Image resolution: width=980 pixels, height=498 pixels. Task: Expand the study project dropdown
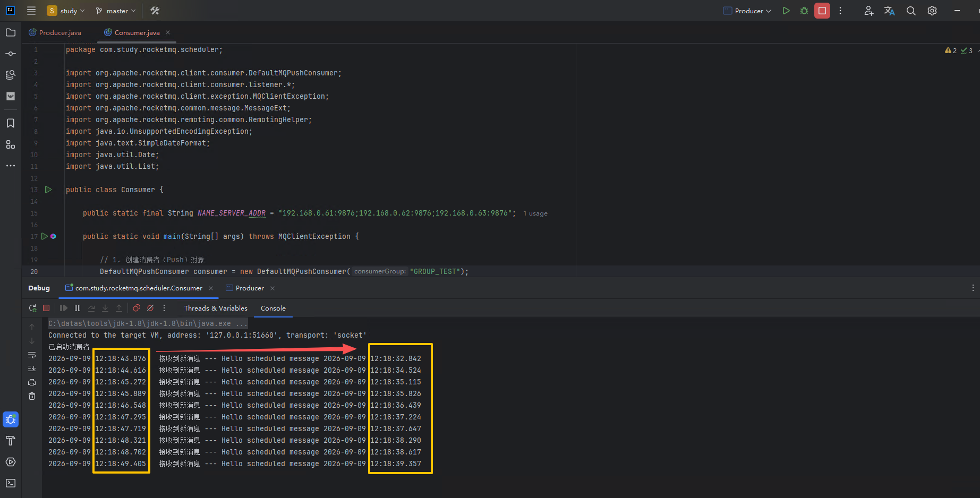click(66, 11)
